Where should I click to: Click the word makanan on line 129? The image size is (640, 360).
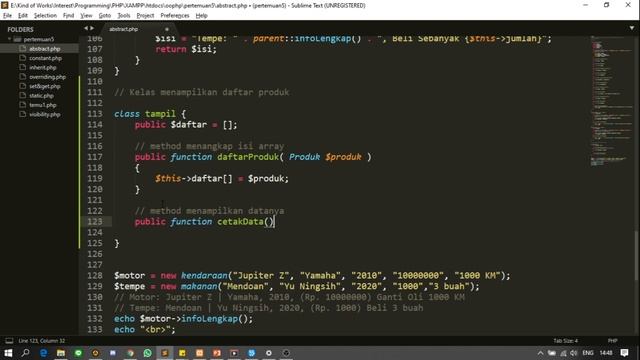(199, 287)
